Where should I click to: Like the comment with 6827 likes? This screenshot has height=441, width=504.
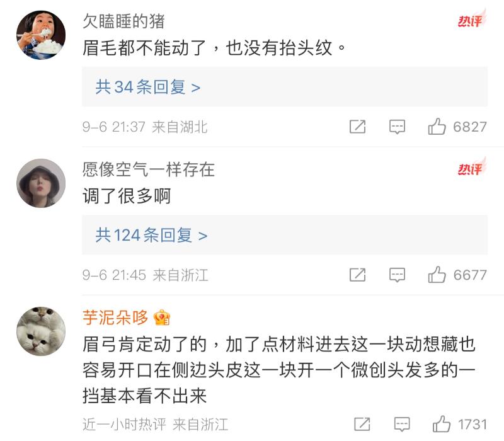point(437,127)
